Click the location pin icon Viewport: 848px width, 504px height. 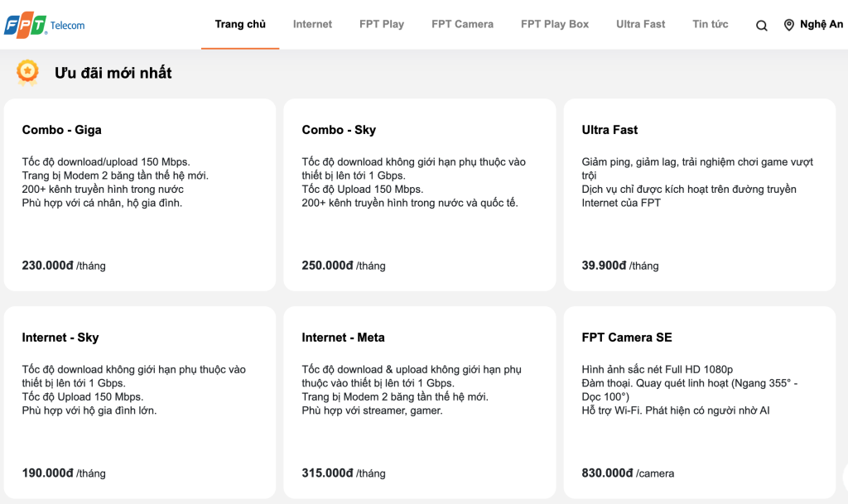(789, 25)
